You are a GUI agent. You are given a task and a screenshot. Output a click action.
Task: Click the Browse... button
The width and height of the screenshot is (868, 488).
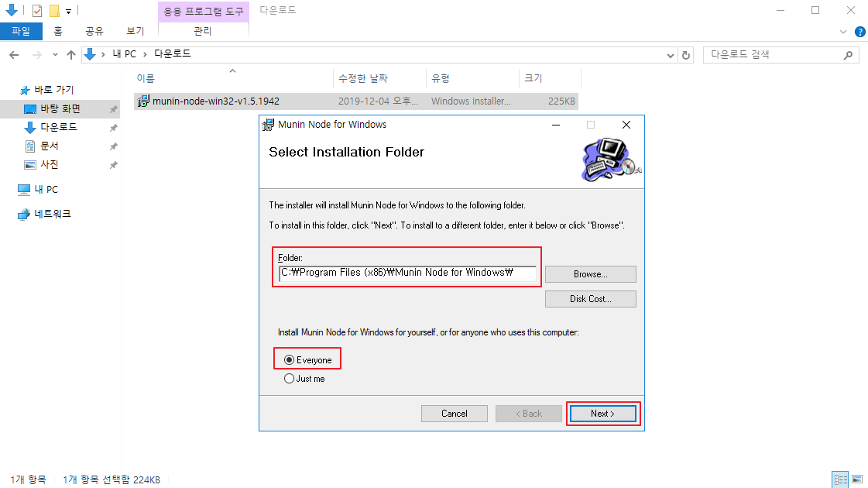pos(591,274)
